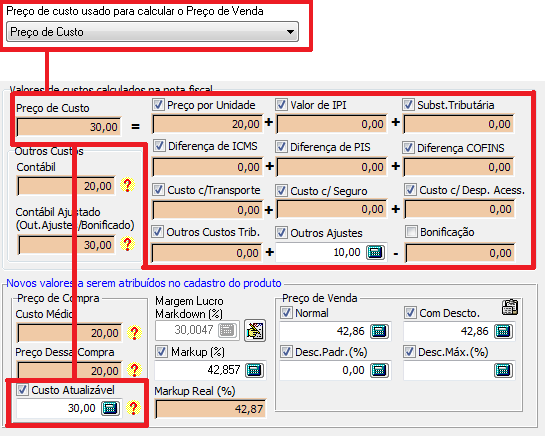Open calculator icon beside Outros Ajustes value

[375, 252]
